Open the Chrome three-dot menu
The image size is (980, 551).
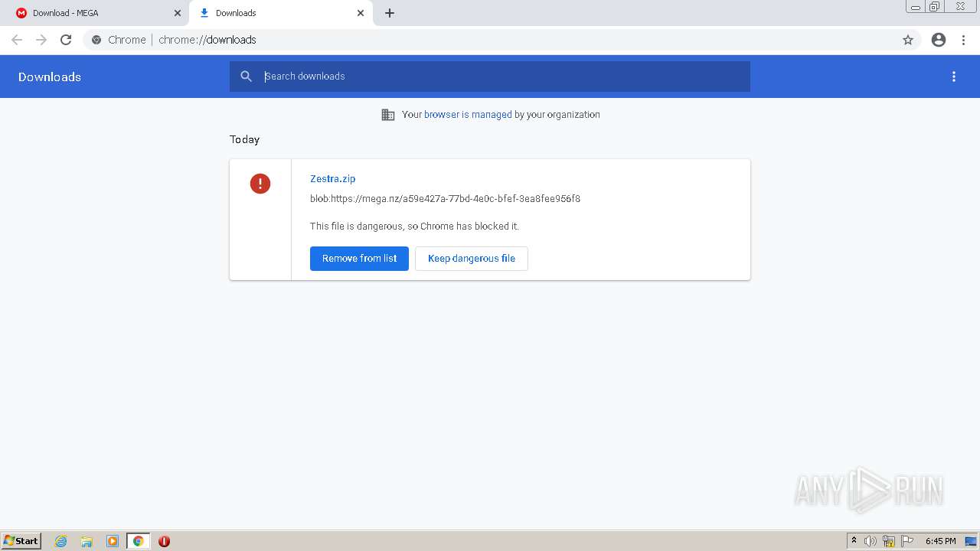964,40
